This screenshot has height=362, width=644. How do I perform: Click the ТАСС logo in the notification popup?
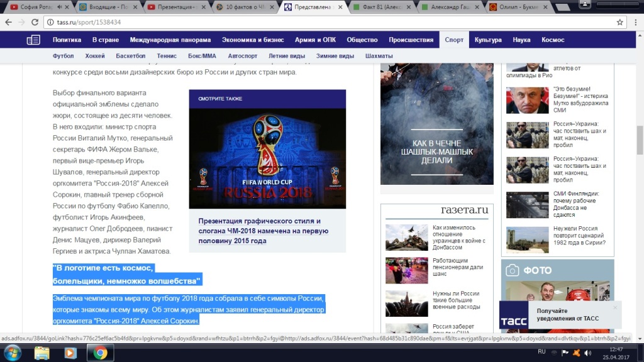click(x=514, y=315)
